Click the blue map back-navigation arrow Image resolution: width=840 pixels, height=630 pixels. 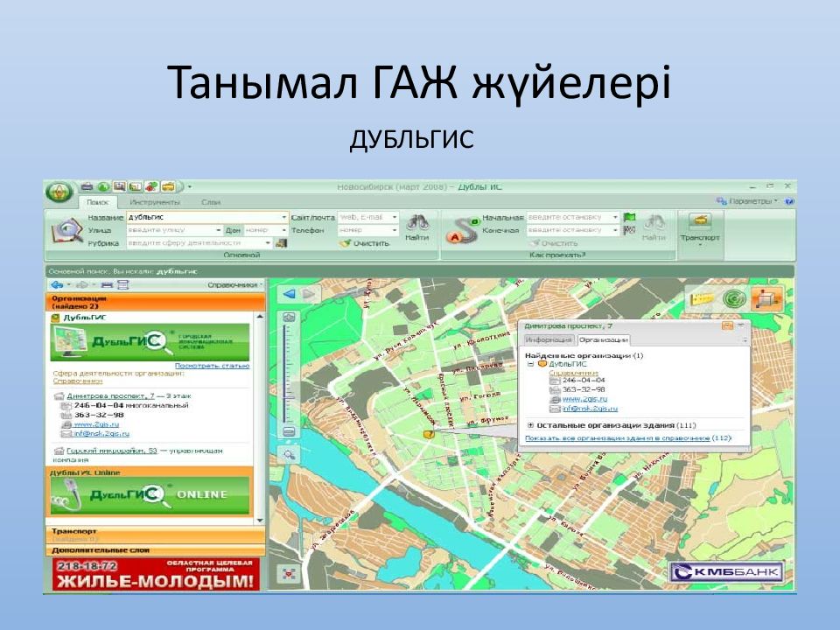point(290,294)
